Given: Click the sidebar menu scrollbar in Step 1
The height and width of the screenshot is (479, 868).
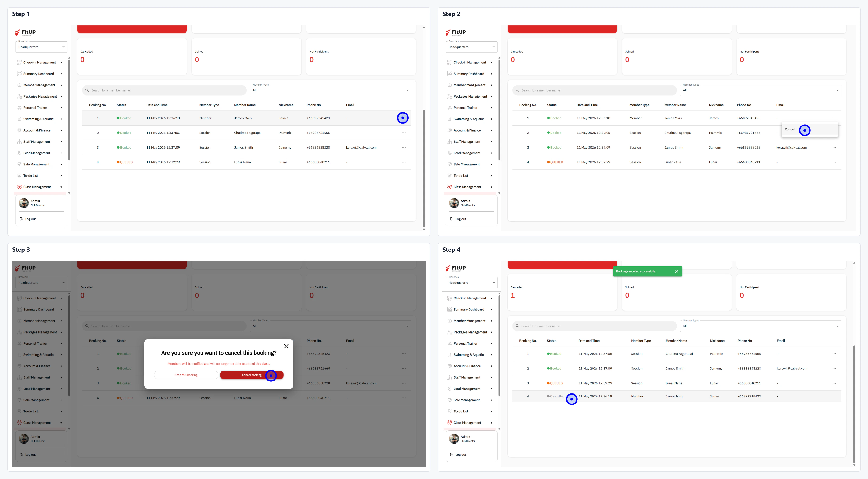Looking at the screenshot, I should pos(69,110).
